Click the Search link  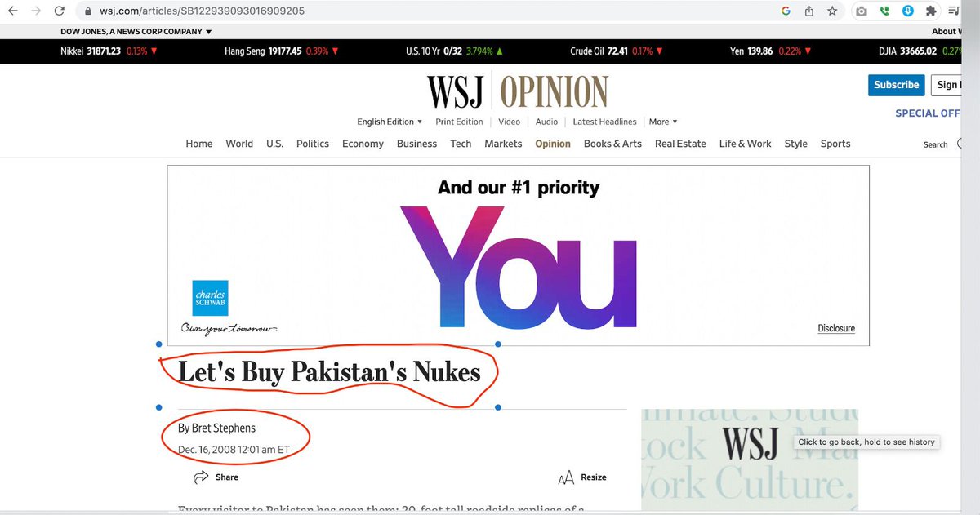[x=936, y=144]
